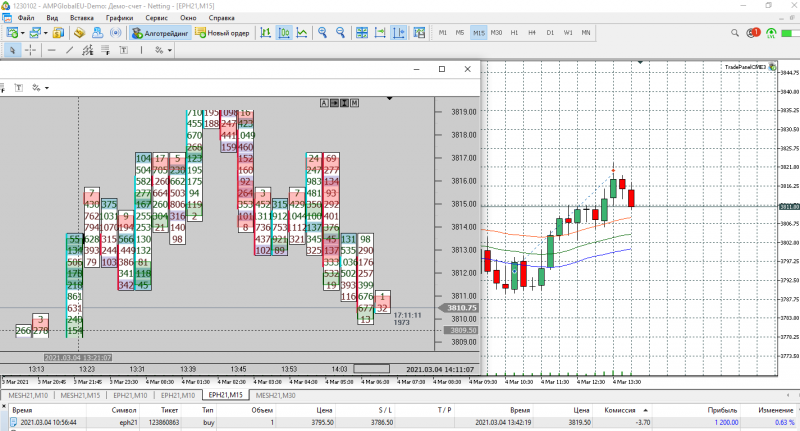
Task: Set timeframe to W1
Action: point(568,33)
